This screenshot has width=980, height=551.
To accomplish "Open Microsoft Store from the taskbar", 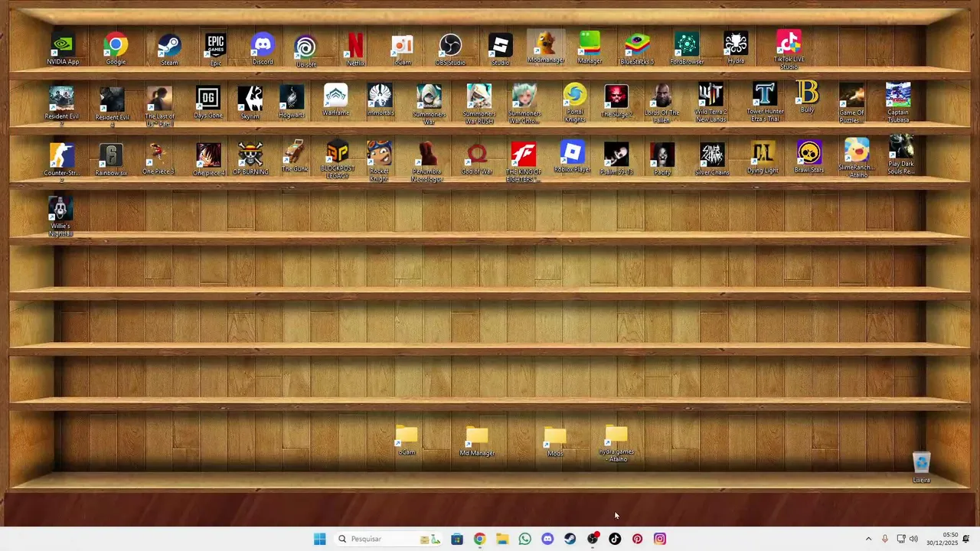I will (457, 539).
